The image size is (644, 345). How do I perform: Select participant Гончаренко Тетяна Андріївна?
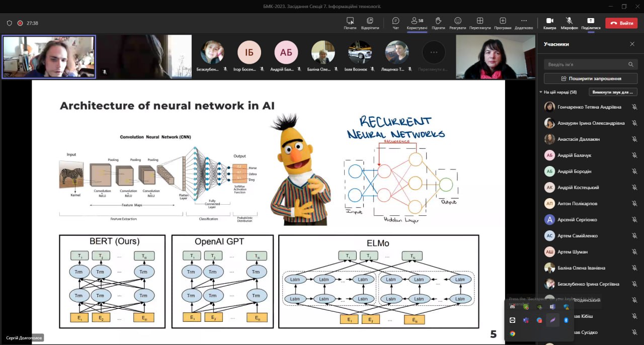[x=589, y=107]
